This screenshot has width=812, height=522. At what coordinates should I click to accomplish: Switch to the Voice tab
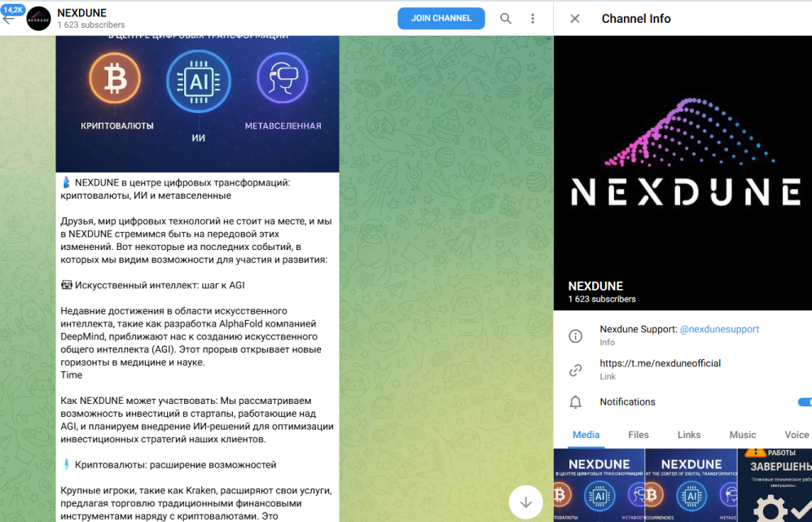(797, 435)
